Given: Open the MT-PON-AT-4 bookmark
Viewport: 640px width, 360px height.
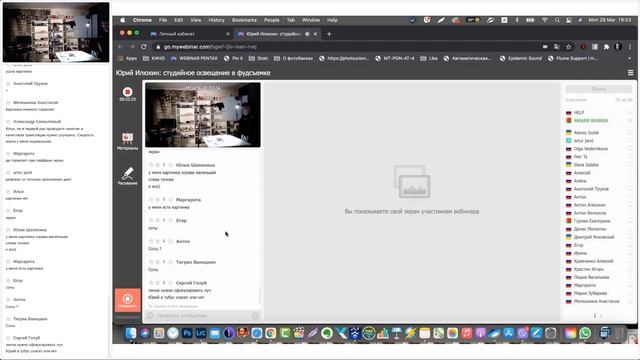Looking at the screenshot, I should [x=395, y=58].
